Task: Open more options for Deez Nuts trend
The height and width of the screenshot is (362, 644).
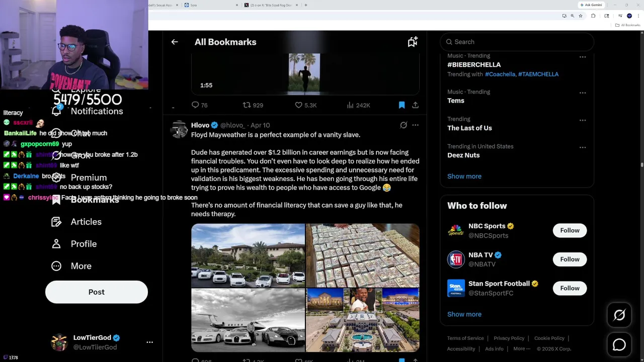Action: [583, 147]
